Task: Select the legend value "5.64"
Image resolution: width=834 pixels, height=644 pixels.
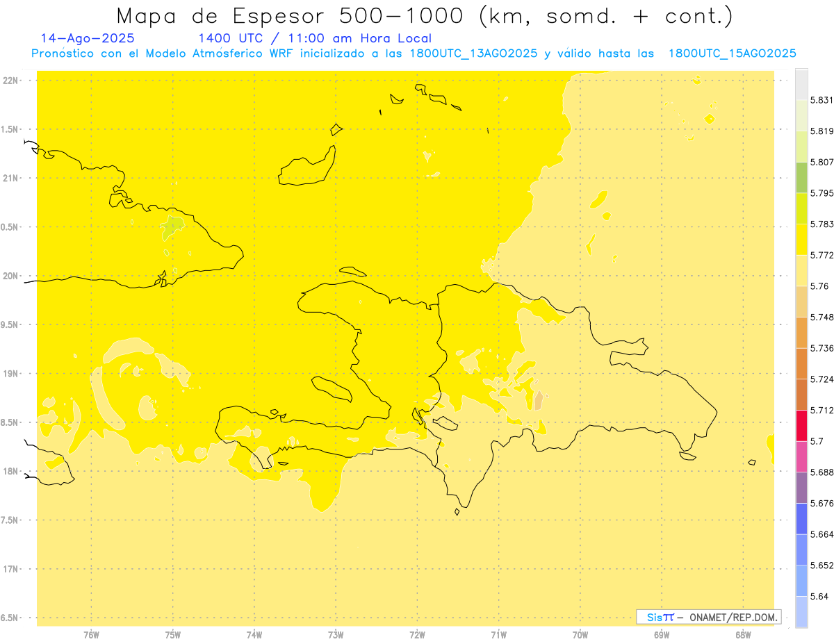Action: 819,596
